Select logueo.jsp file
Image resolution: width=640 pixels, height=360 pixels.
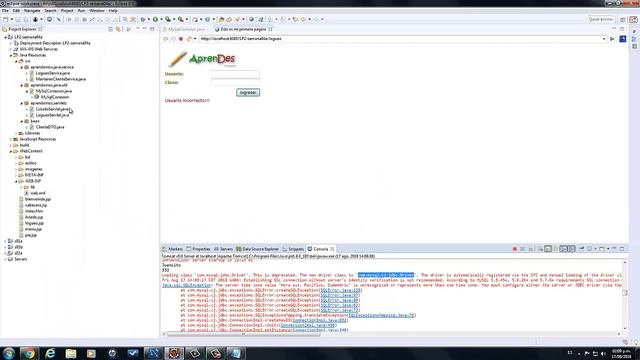[x=34, y=223]
